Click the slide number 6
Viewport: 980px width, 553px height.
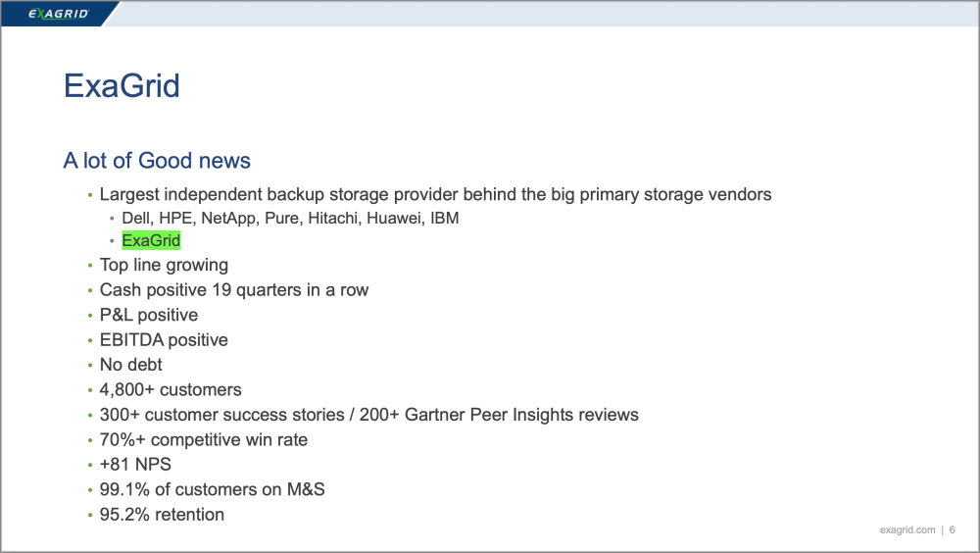(x=952, y=529)
